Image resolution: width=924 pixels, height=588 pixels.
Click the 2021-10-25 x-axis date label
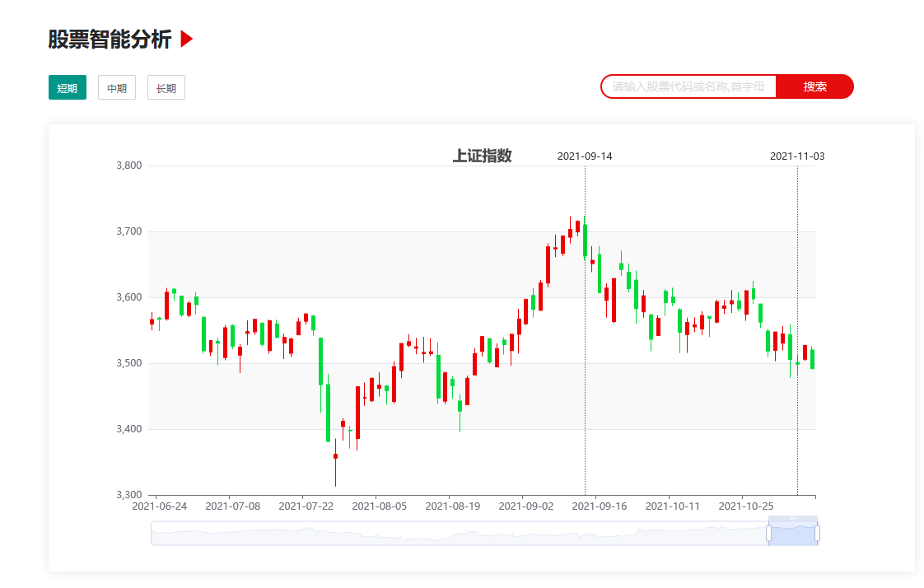tap(746, 506)
